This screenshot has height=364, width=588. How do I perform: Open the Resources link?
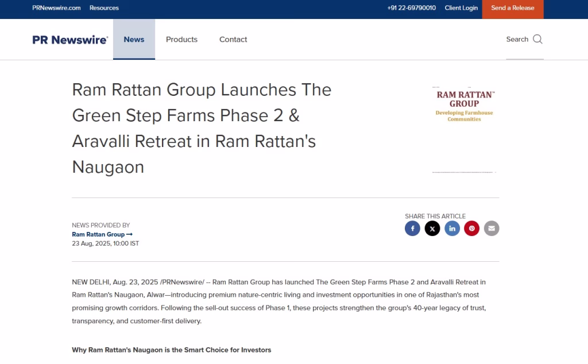tap(104, 8)
